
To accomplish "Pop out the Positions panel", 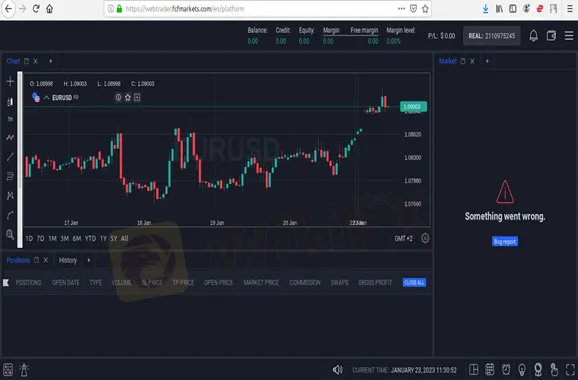I will coord(36,260).
